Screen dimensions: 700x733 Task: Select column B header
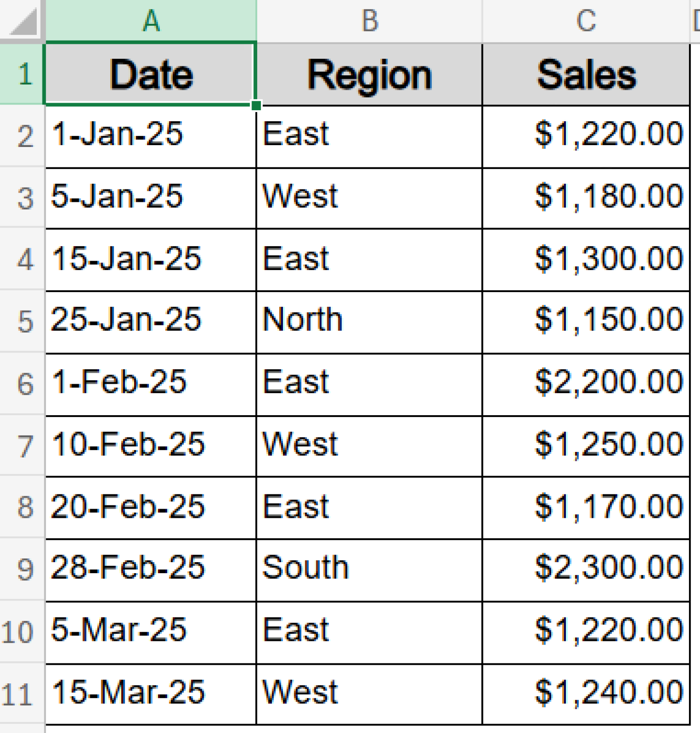point(369,20)
